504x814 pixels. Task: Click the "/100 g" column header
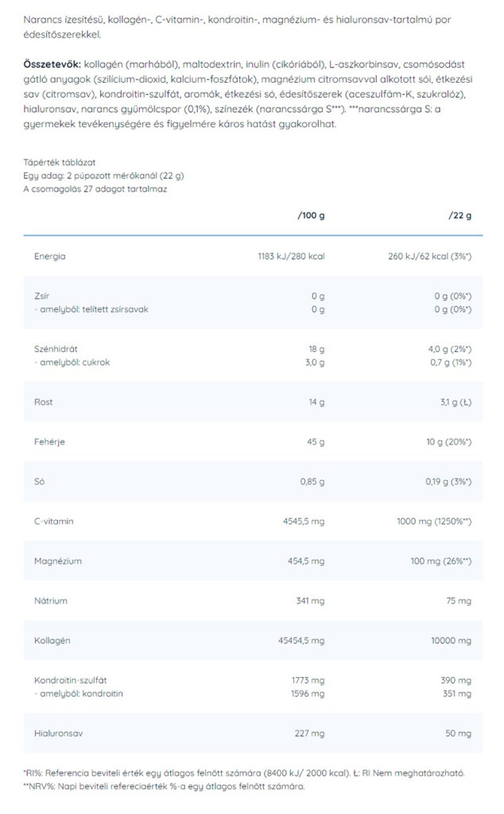(x=311, y=215)
